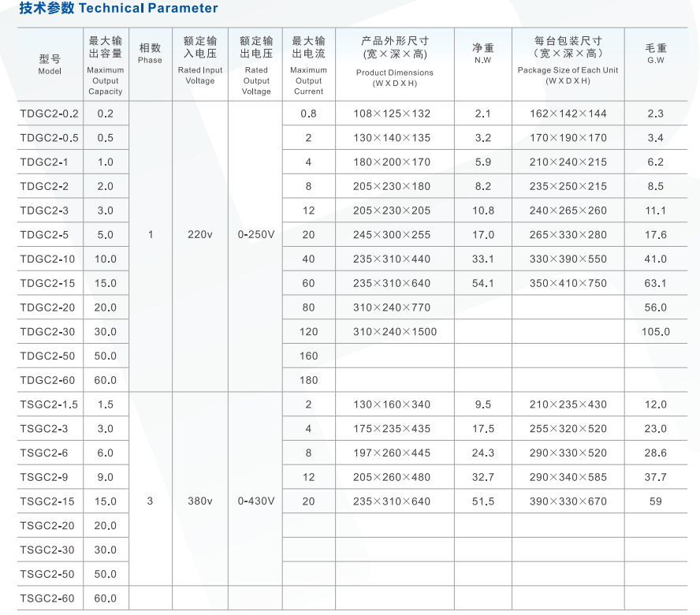Click net weight value '10.8'
This screenshot has height=615, width=700.
point(483,211)
